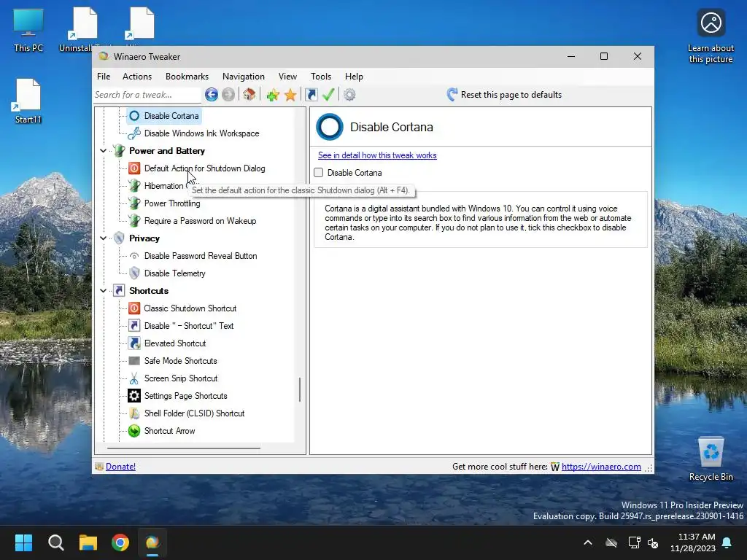Open the Start11 desktop shortcut
747x560 pixels.
click(28, 101)
